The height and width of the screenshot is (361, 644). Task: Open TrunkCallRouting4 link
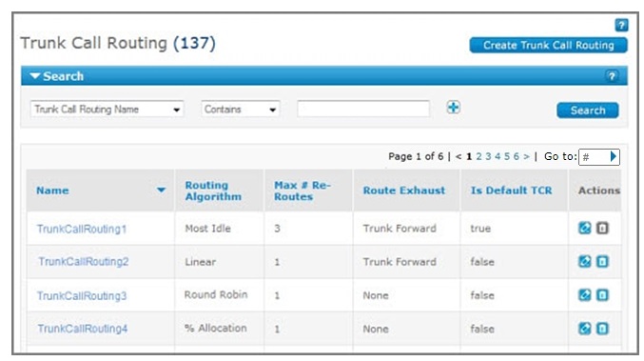click(83, 329)
